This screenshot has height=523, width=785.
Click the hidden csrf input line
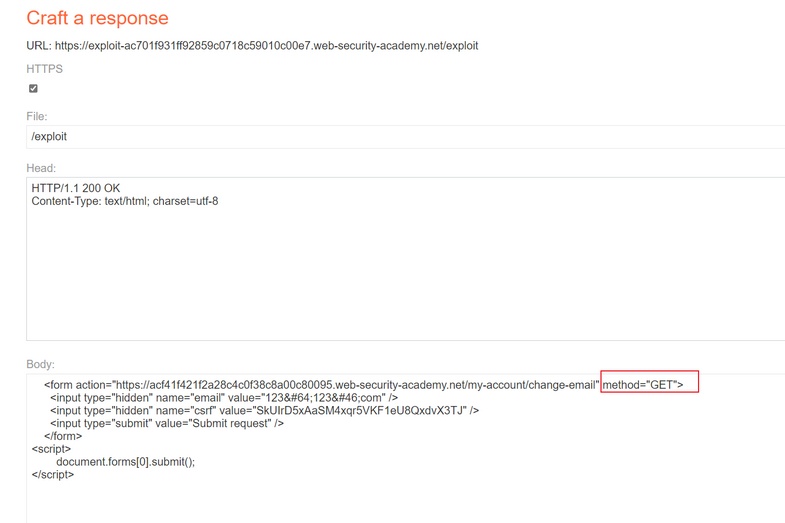pos(264,410)
